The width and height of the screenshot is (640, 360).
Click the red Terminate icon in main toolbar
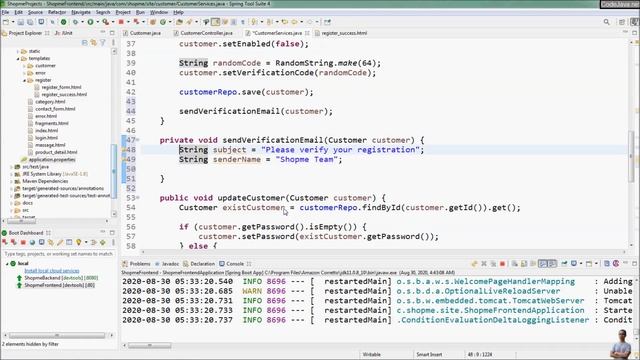tap(121, 22)
